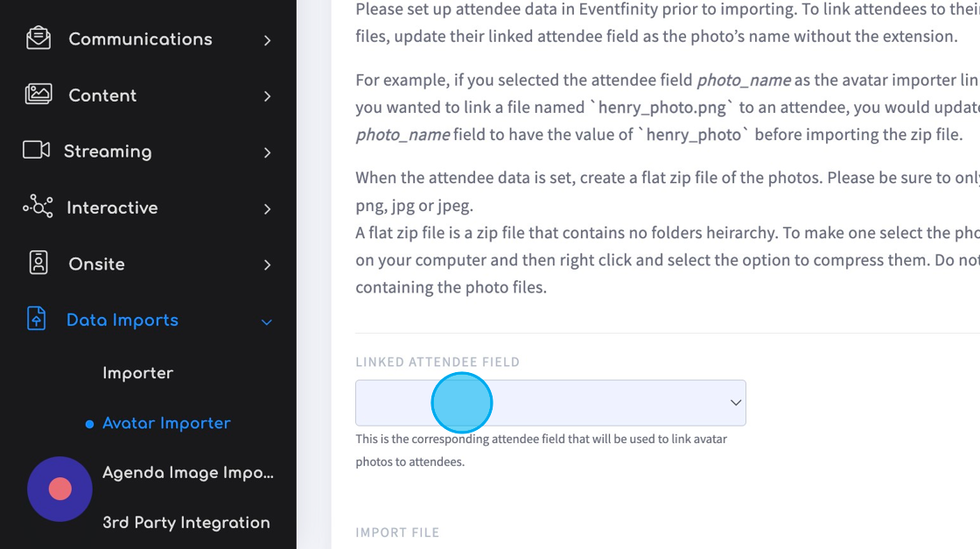Expand the Communications submenu chevron
The height and width of the screenshot is (549, 980).
tap(267, 40)
